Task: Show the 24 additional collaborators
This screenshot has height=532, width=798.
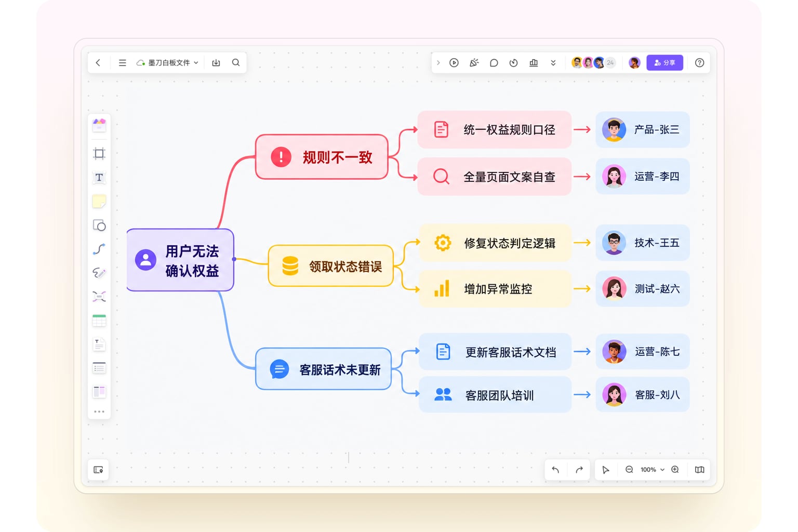Action: 610,63
